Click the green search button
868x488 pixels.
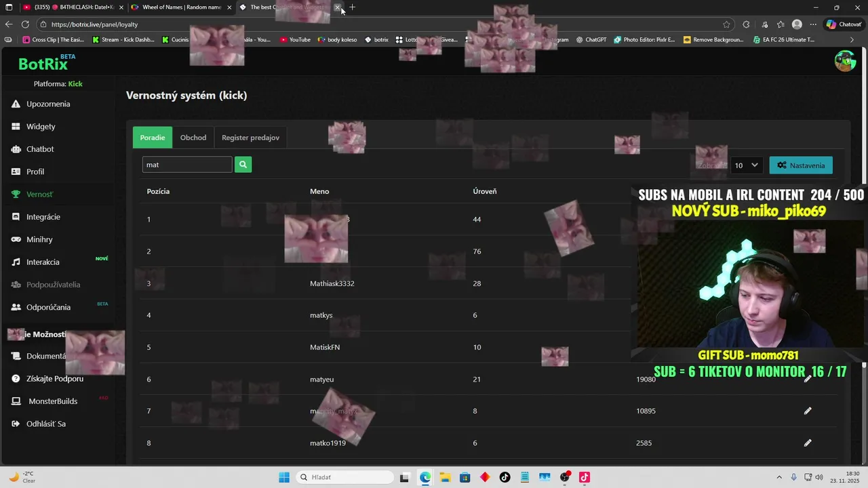[x=243, y=164]
